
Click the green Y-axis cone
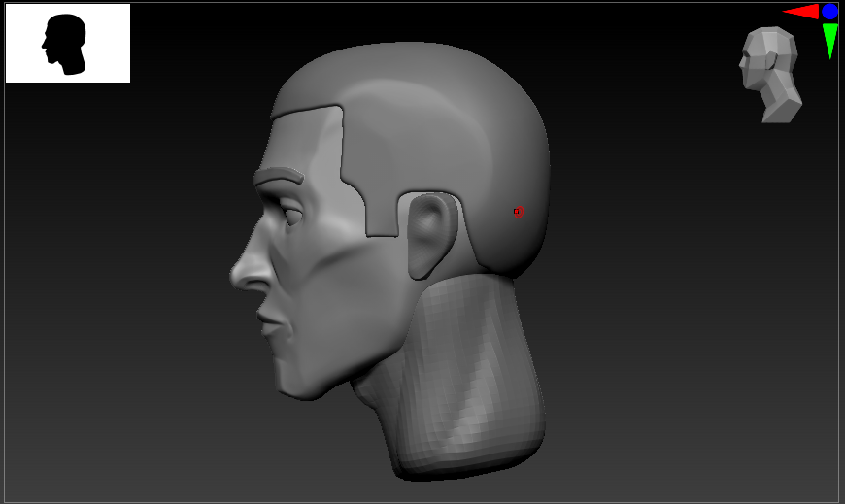[829, 41]
